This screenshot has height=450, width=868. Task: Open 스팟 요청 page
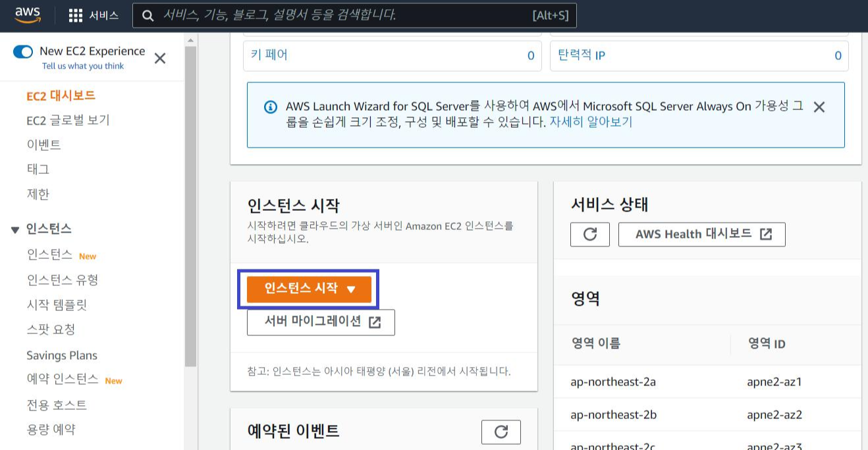click(x=51, y=329)
